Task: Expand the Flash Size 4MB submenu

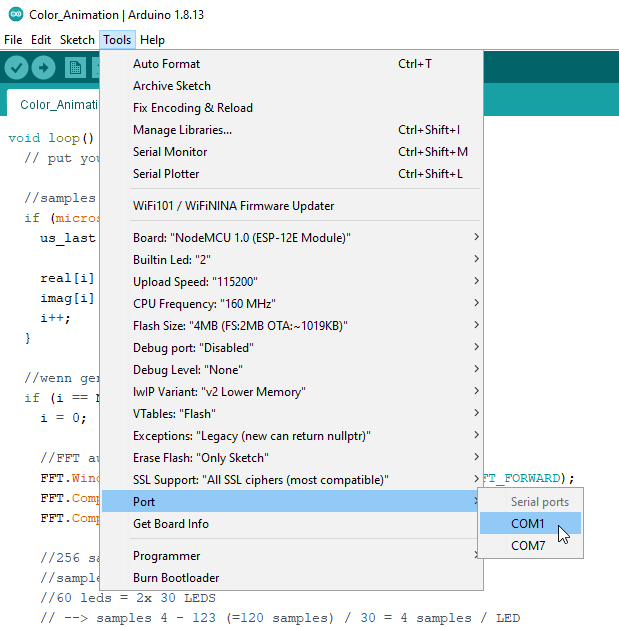Action: pyautogui.click(x=291, y=326)
